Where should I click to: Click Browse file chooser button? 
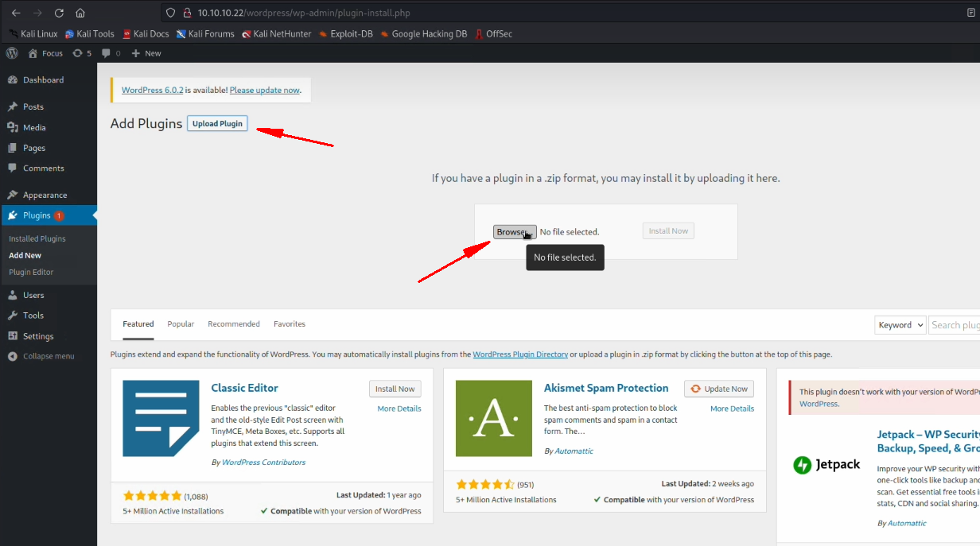(515, 232)
